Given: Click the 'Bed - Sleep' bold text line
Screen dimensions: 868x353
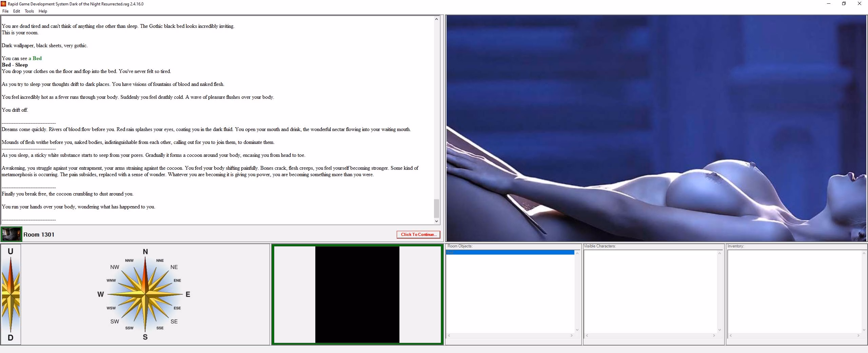Looking at the screenshot, I should pos(15,65).
